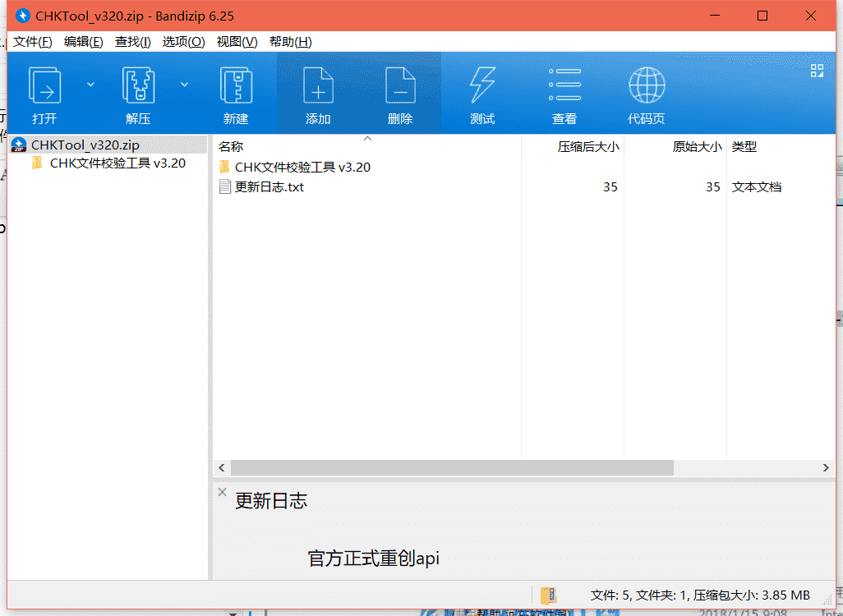Click the grid layout icon in toolbar corner

pyautogui.click(x=817, y=71)
